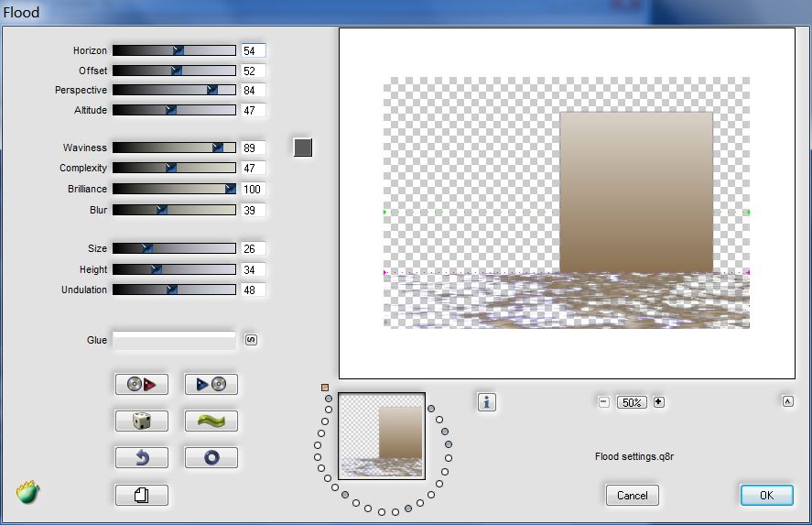Open the info 'i' button

(487, 402)
